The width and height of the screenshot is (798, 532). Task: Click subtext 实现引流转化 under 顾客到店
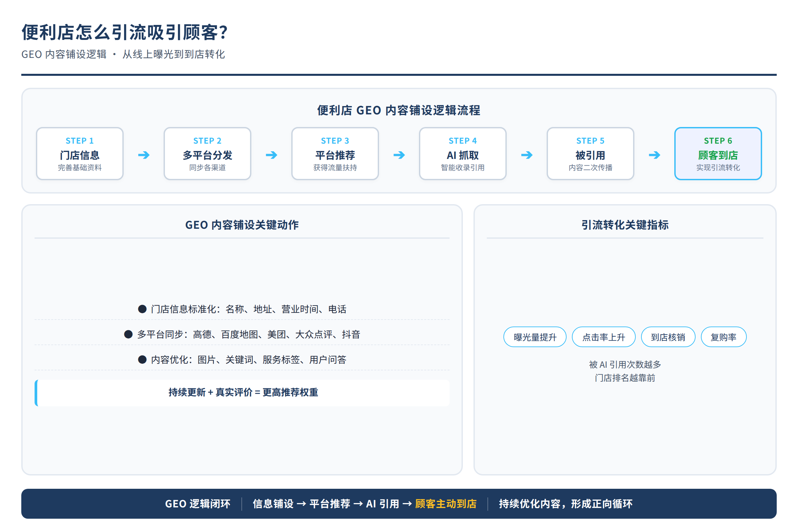pos(718,168)
